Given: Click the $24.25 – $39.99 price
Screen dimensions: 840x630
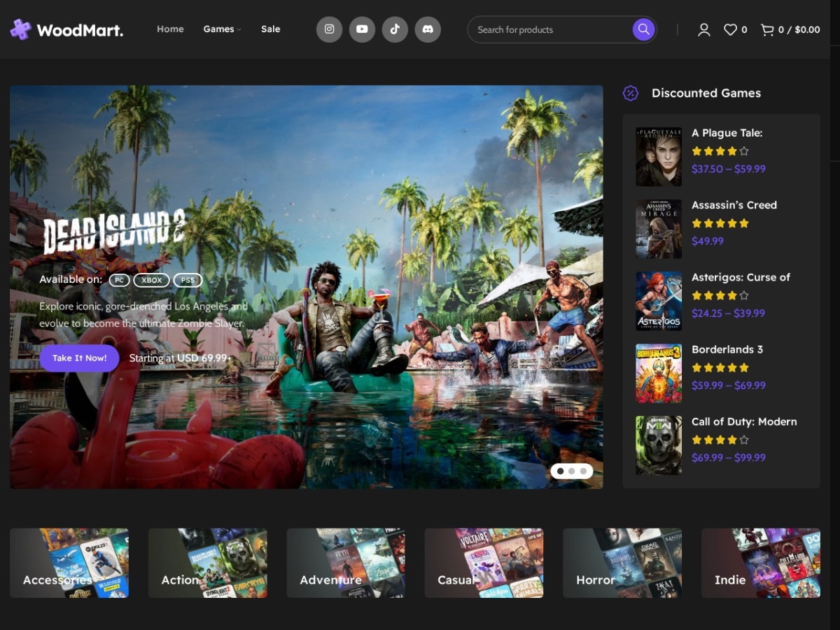Looking at the screenshot, I should (x=728, y=313).
